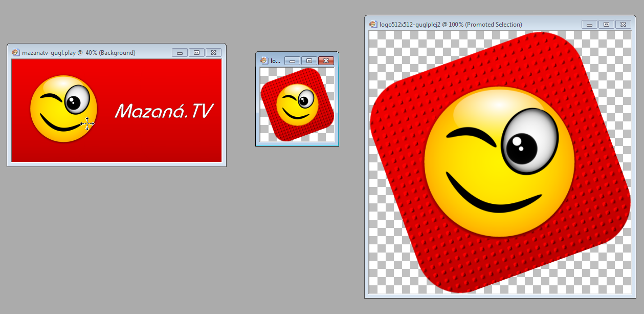Minimize the mazanatv-gugl.play window
The width and height of the screenshot is (644, 314).
pos(180,52)
